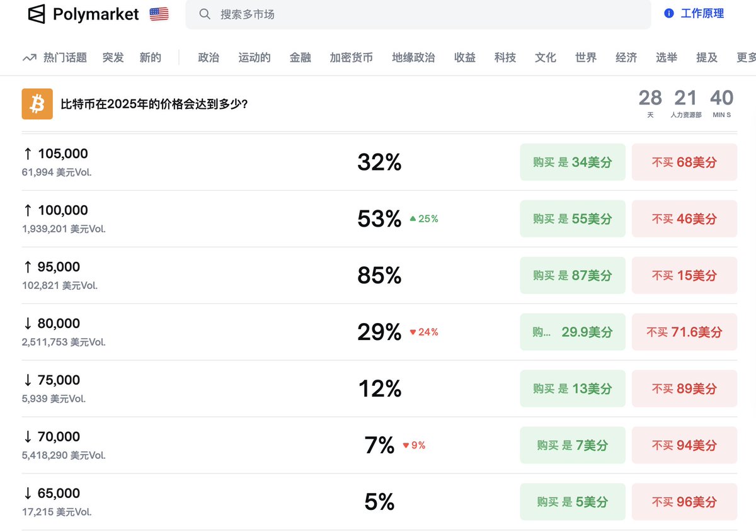
Task: Select the 地缘政治 category
Action: click(x=413, y=58)
